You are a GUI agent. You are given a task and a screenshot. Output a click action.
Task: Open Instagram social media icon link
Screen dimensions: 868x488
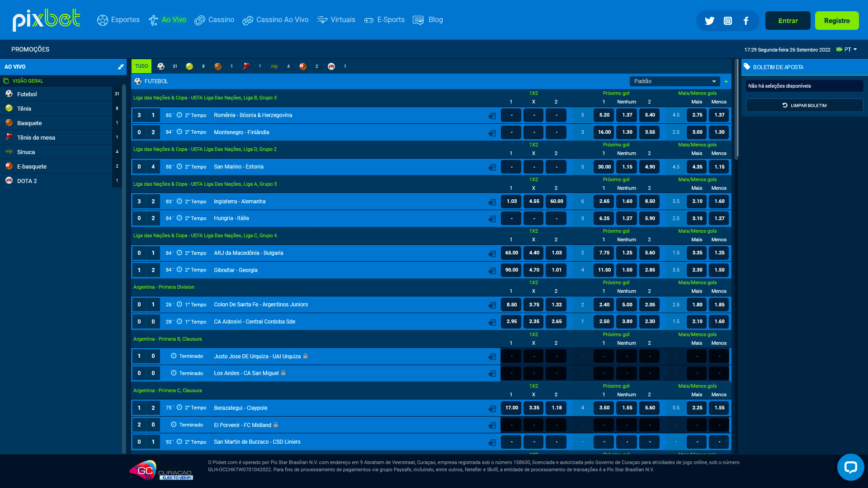(728, 20)
